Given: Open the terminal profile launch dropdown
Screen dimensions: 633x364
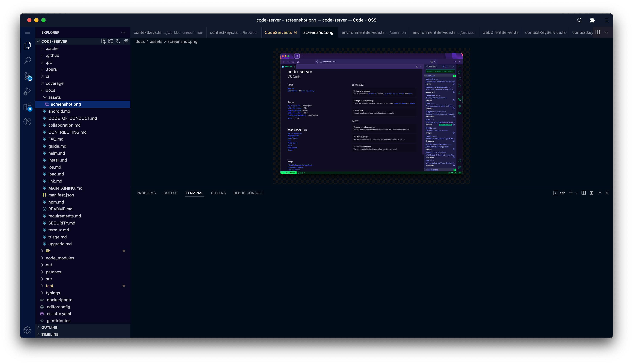Looking at the screenshot, I should (x=577, y=193).
